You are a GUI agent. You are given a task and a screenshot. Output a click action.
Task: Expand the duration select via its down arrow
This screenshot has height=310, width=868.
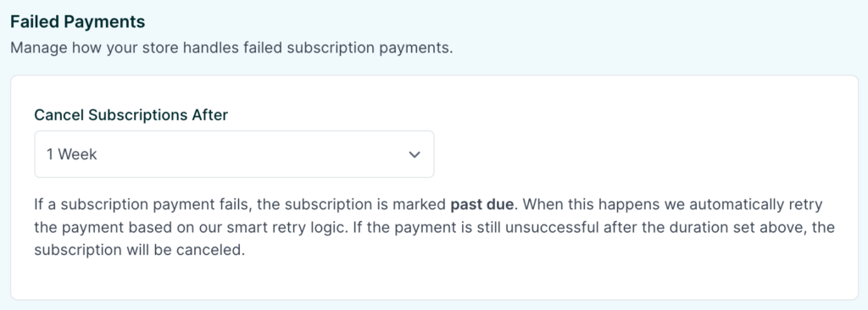[415, 155]
